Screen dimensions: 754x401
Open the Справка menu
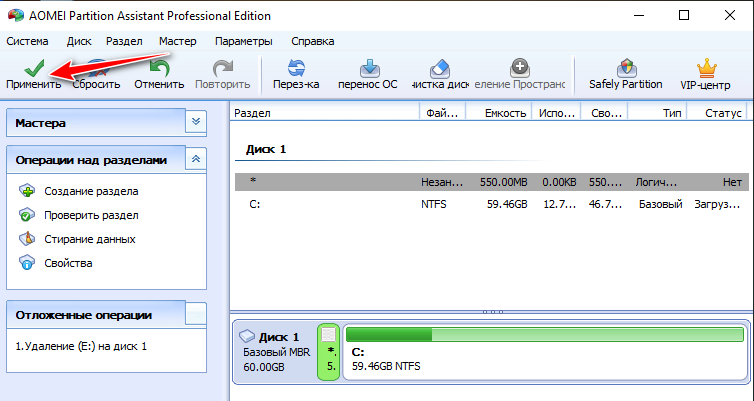click(x=313, y=41)
